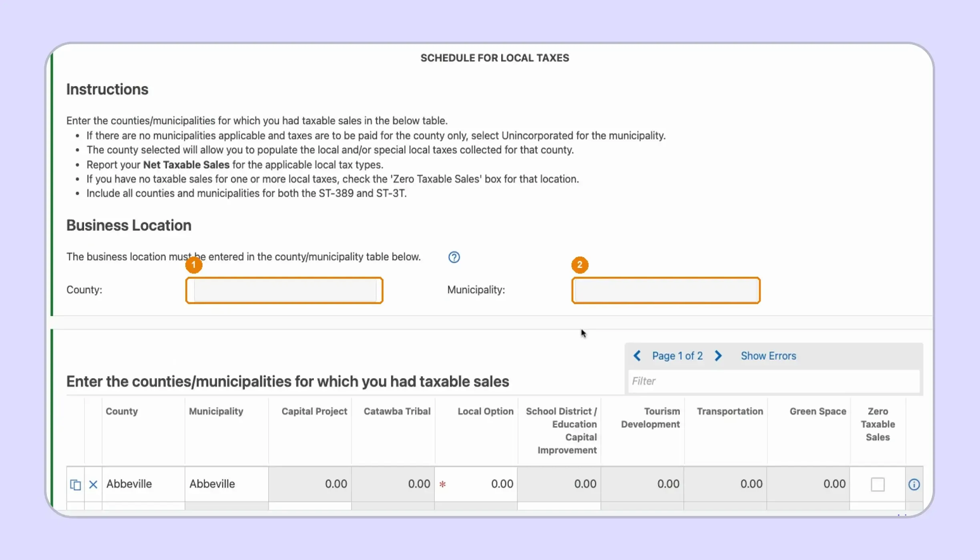Image resolution: width=980 pixels, height=560 pixels.
Task: Click the Capital Project column header
Action: click(314, 411)
